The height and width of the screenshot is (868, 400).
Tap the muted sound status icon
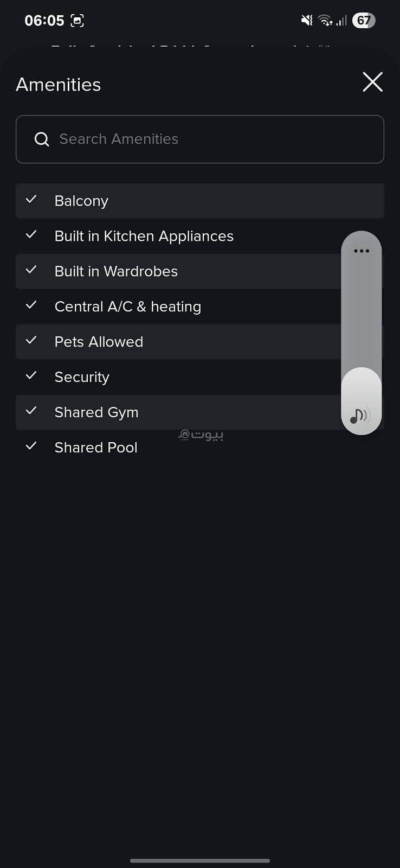click(x=307, y=21)
